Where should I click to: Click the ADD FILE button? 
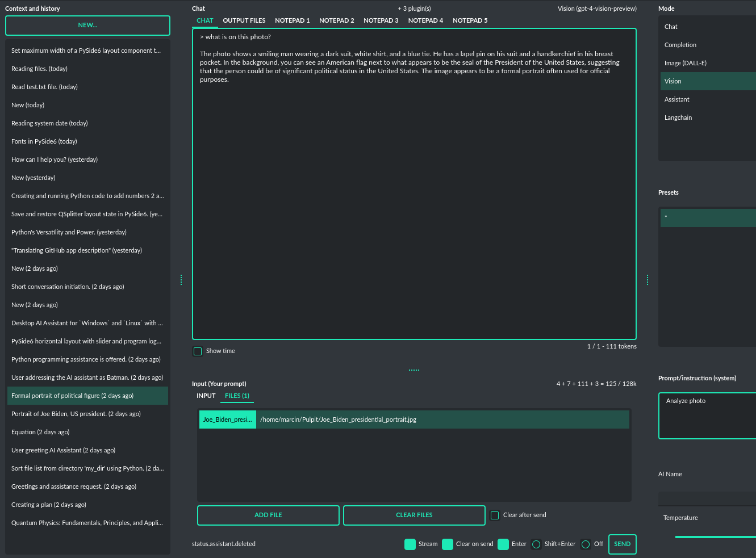pyautogui.click(x=268, y=515)
